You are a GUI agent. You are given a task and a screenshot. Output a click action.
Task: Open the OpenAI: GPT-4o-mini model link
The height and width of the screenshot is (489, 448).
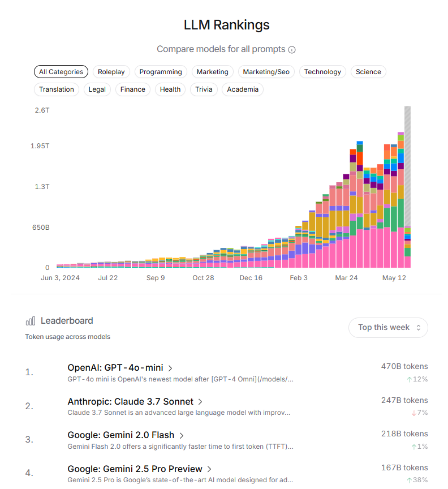pos(115,368)
